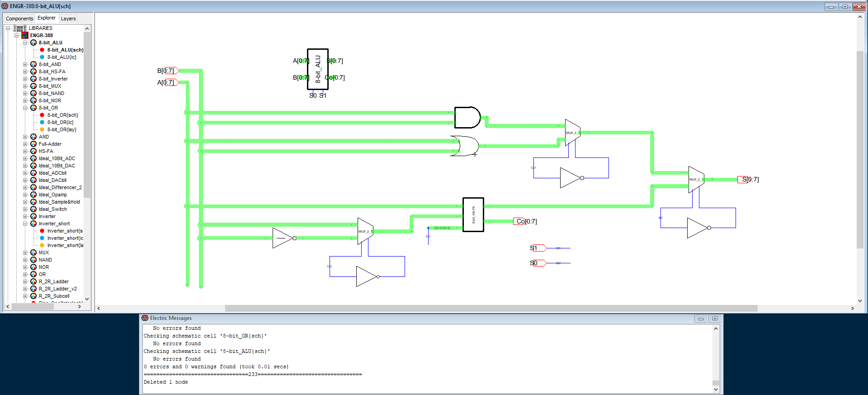Select the HS-FA tree item
Viewport: 868px width, 395px height.
coord(46,151)
